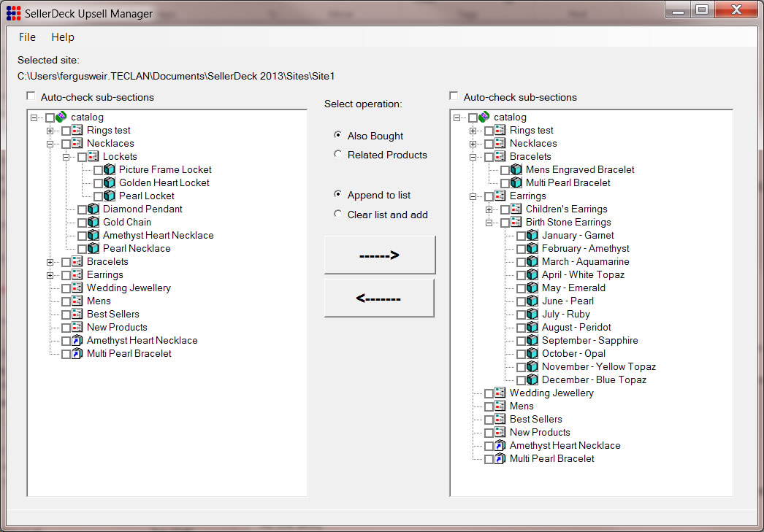Enable Auto-check sub-sections for the left tree
Screen dimensions: 764x532
click(x=31, y=96)
